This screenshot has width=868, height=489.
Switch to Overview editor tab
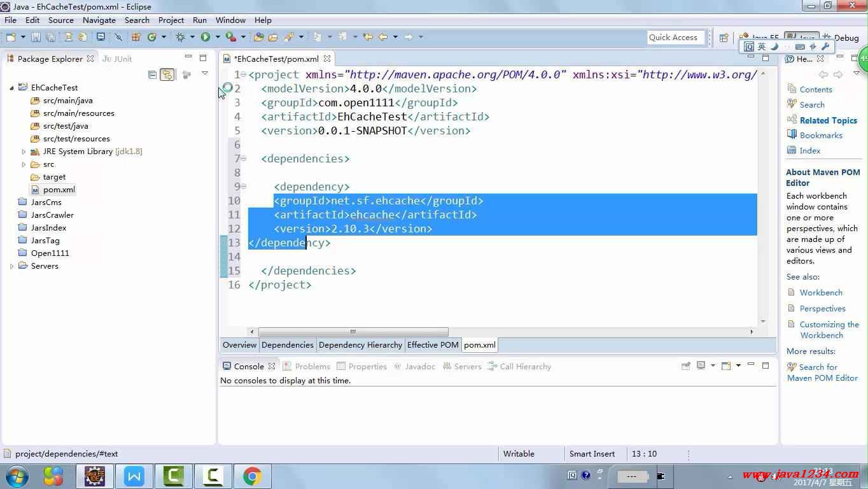coord(239,344)
